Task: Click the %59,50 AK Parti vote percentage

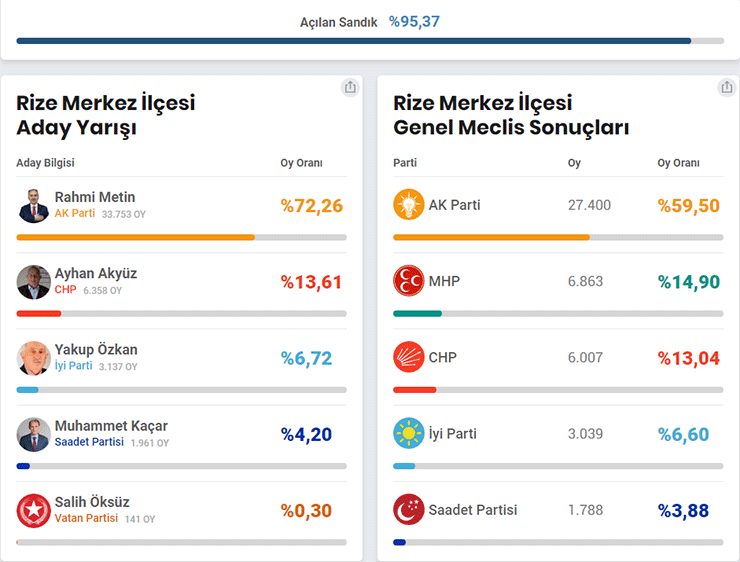Action: 688,206
